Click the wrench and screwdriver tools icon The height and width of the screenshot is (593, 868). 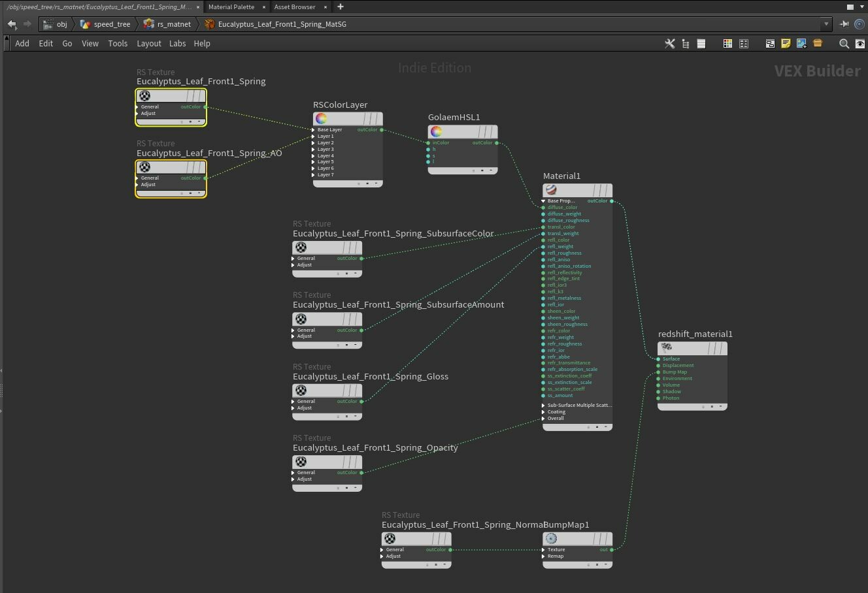coord(669,43)
